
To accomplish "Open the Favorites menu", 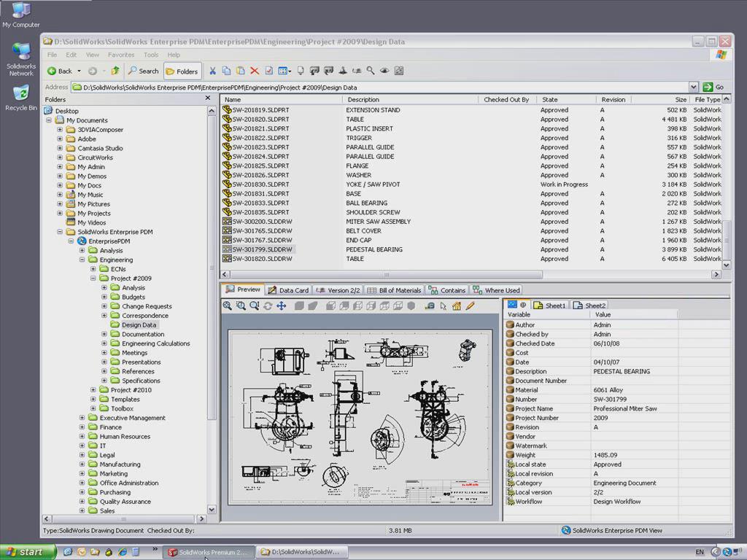I will click(x=121, y=55).
